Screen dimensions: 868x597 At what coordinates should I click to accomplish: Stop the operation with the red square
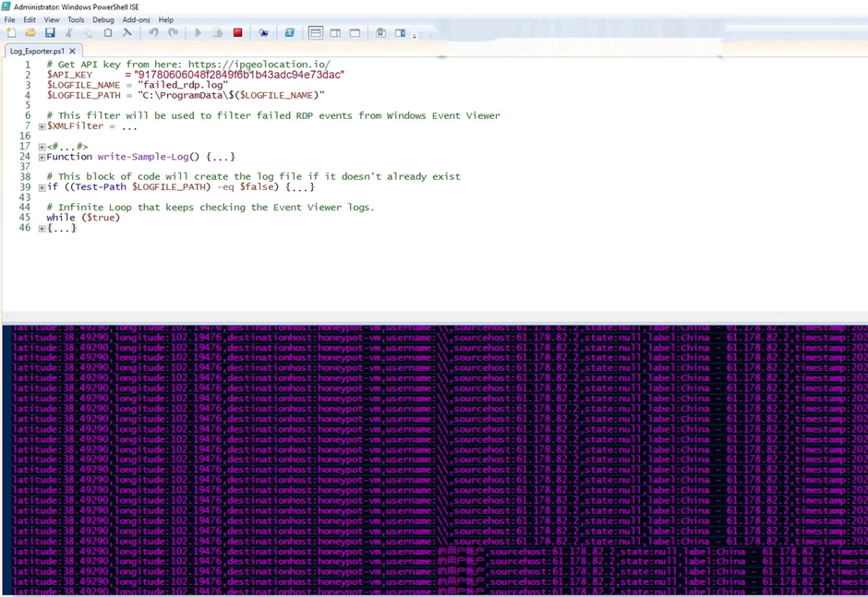[237, 32]
